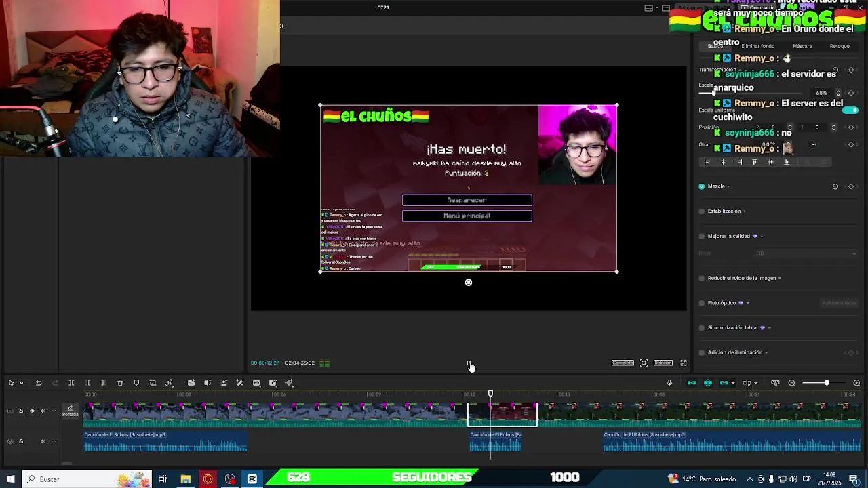
Task: Mute the audio track speaker
Action: 43,441
